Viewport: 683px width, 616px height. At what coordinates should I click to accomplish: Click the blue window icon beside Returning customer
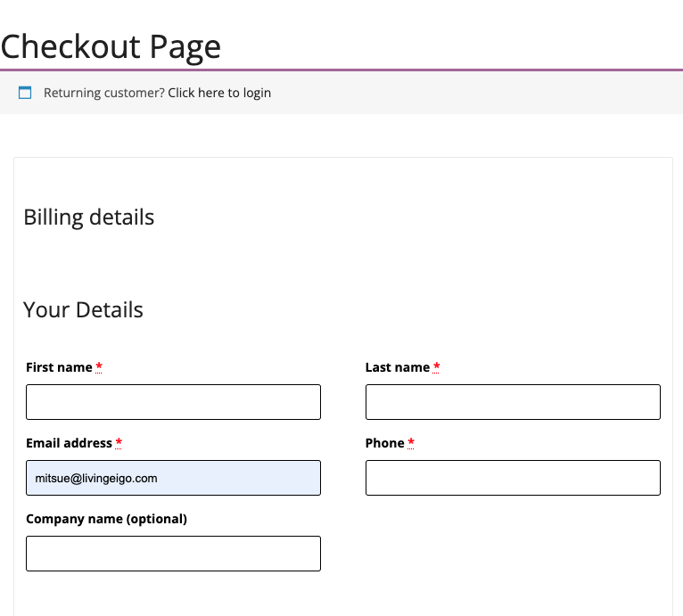[x=25, y=93]
